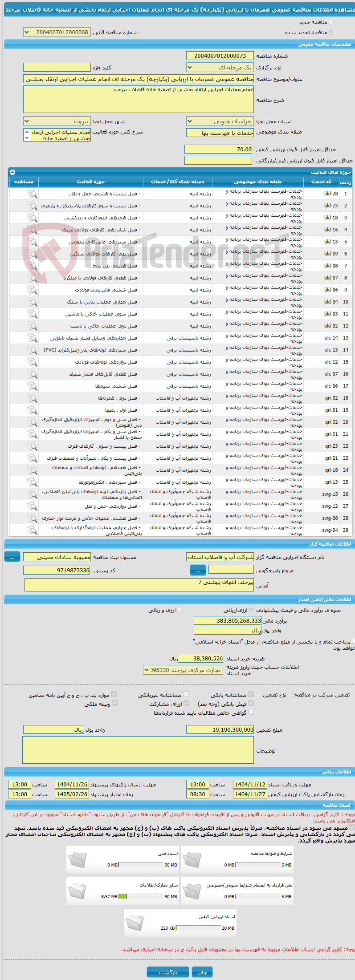Open view icon for row bld-13
This screenshot has height=980, width=355.
32,242
